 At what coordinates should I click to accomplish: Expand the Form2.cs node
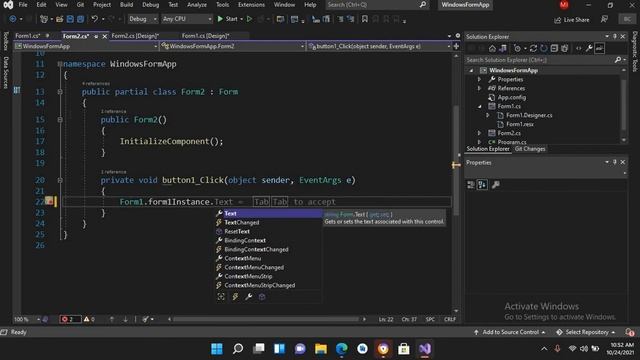480,133
